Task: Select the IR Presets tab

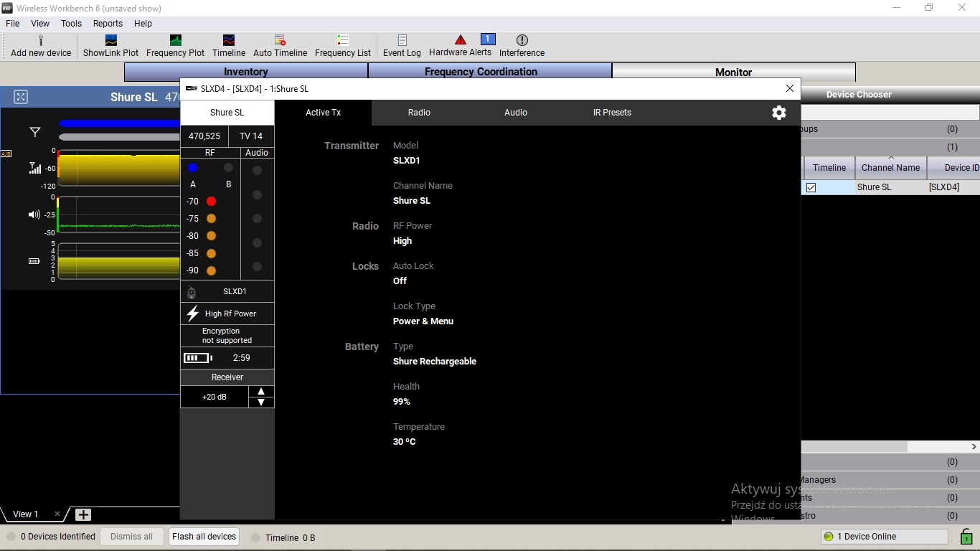Action: tap(612, 113)
